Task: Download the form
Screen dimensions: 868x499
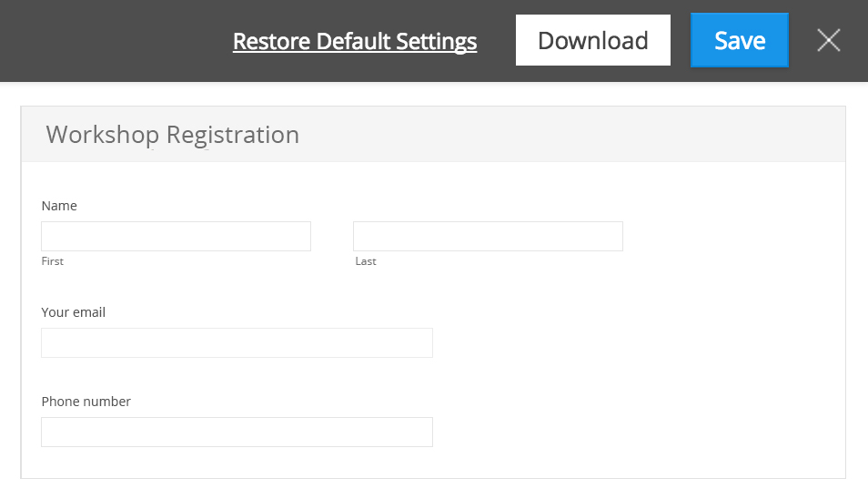Action: [x=592, y=40]
